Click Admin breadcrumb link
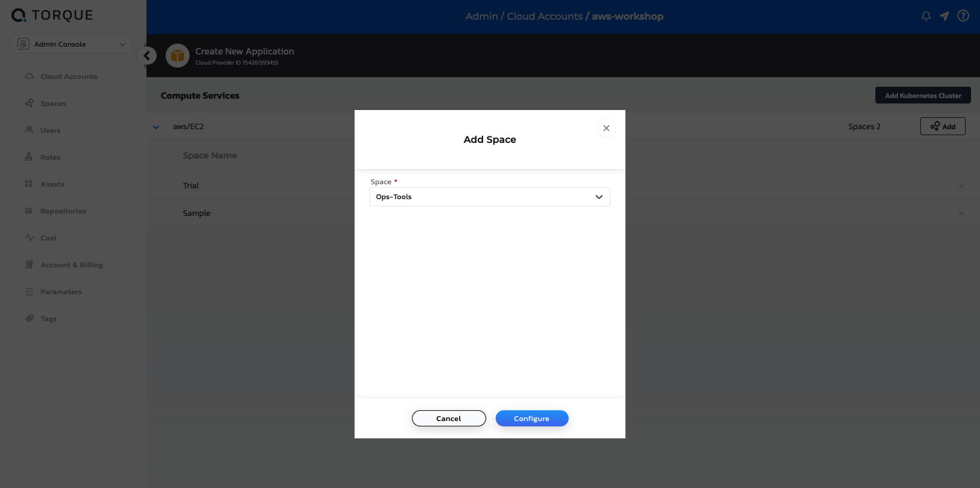The height and width of the screenshot is (488, 980). [x=482, y=16]
